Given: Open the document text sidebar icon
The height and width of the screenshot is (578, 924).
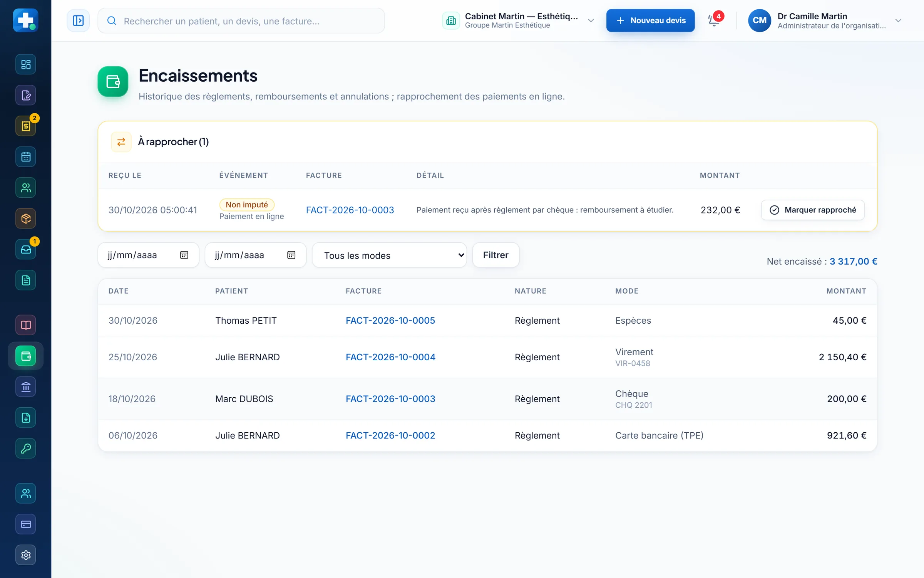Looking at the screenshot, I should click(26, 280).
